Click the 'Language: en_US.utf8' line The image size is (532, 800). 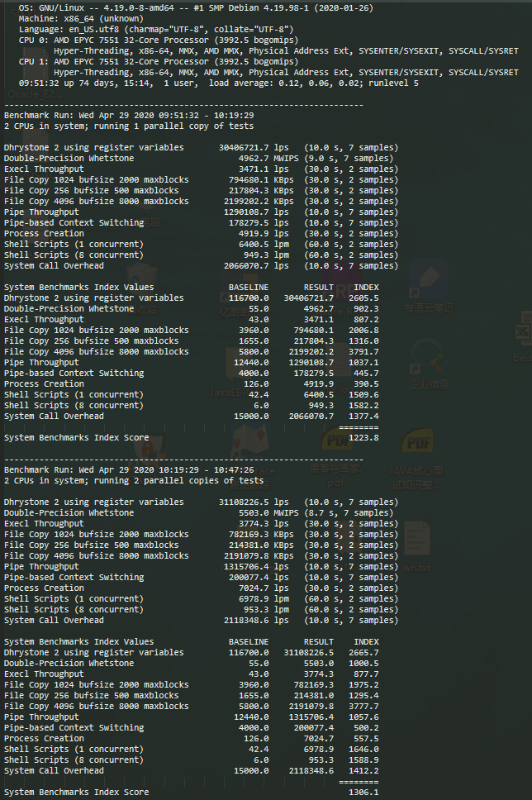pos(156,30)
